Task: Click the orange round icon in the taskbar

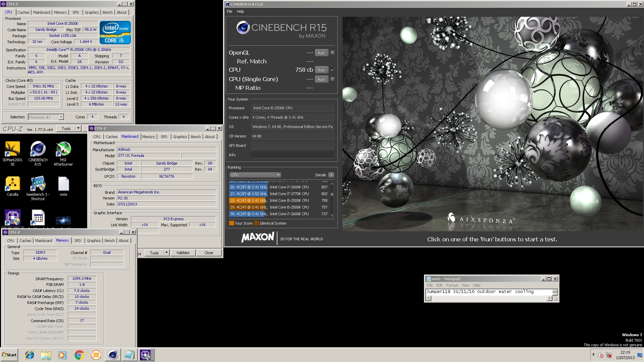Action: point(96,355)
